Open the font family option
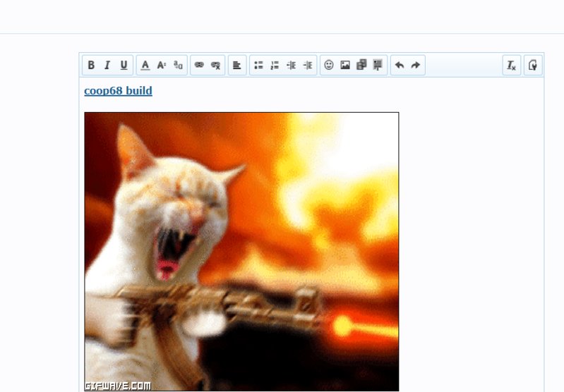 (x=178, y=66)
